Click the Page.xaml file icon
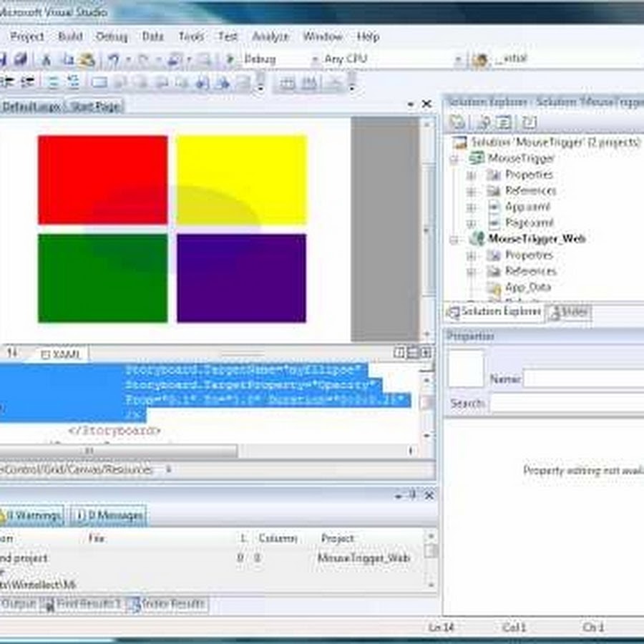Image resolution: width=644 pixels, height=644 pixels. (494, 223)
